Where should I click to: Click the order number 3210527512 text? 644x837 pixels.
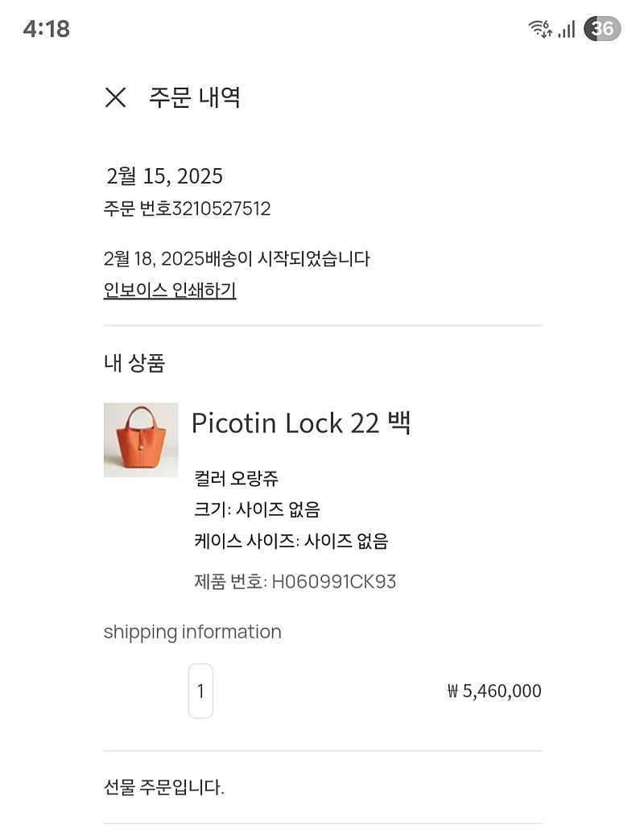(x=221, y=208)
